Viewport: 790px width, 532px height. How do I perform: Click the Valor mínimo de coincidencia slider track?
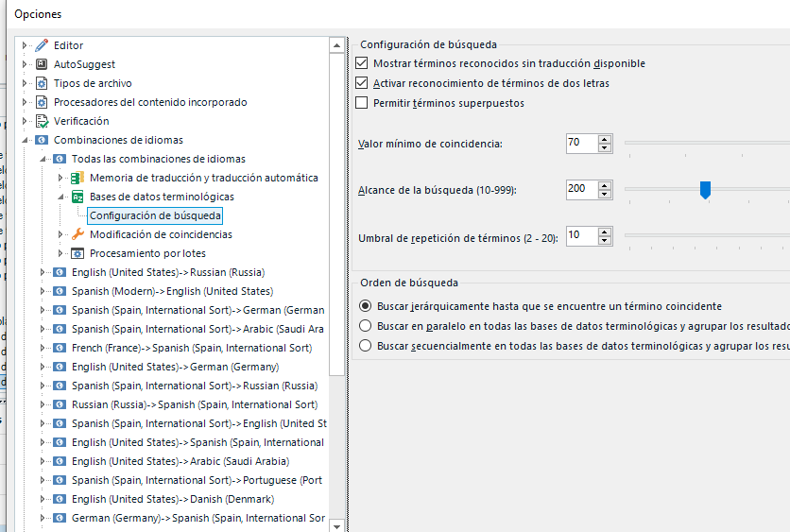[708, 143]
